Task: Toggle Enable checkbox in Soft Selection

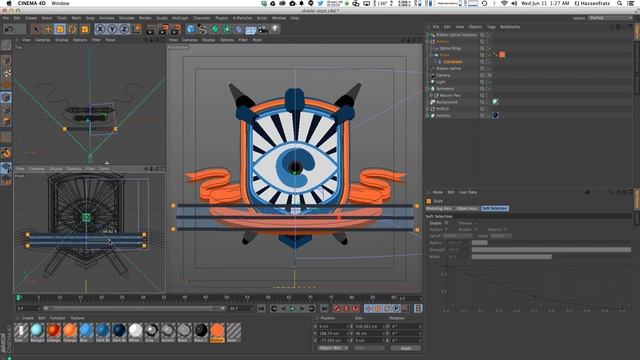Action: click(446, 223)
